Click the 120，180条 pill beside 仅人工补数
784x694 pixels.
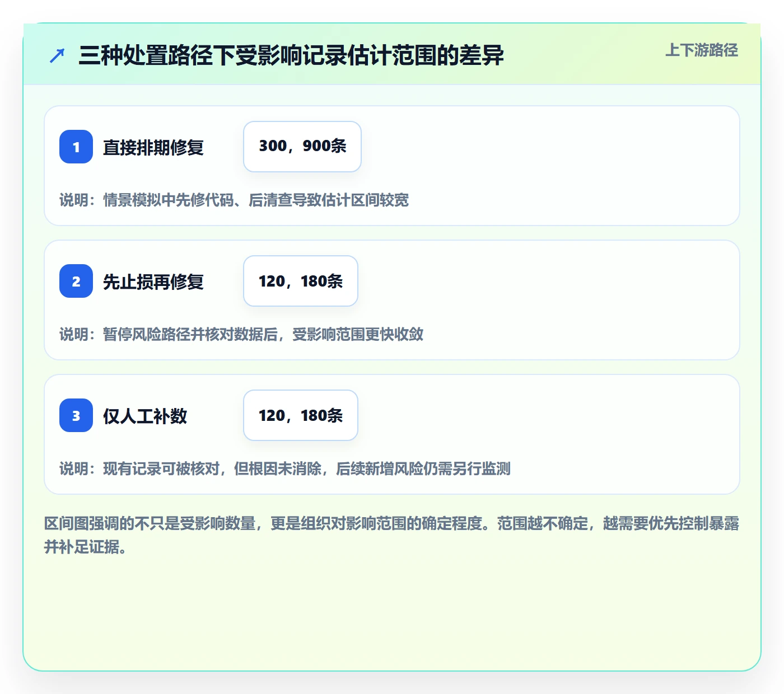coord(301,415)
